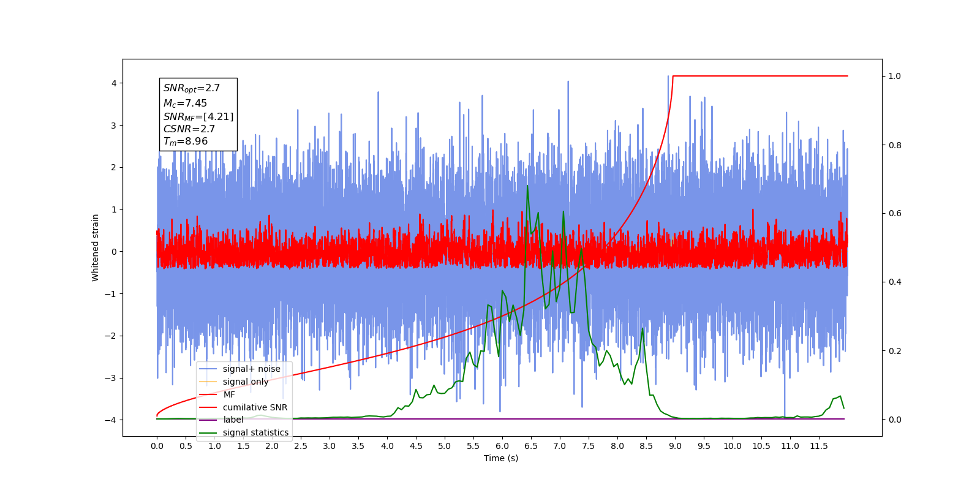Click the green line swatch for signal statistics
The image size is (980, 490).
click(208, 433)
